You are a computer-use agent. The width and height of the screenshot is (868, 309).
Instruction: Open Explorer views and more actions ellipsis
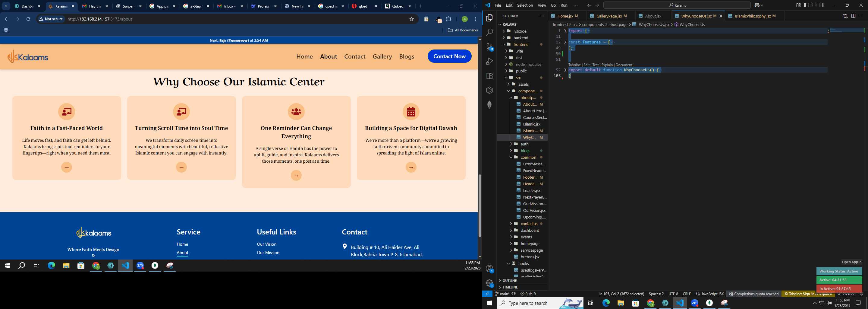(x=541, y=16)
